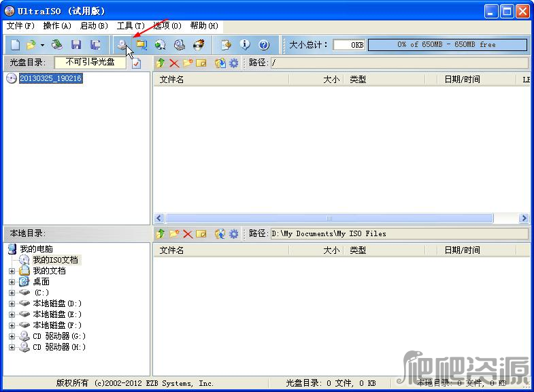This screenshot has height=392, width=534.
Task: Click red X delete icon in local pane toolbar
Action: tap(188, 233)
